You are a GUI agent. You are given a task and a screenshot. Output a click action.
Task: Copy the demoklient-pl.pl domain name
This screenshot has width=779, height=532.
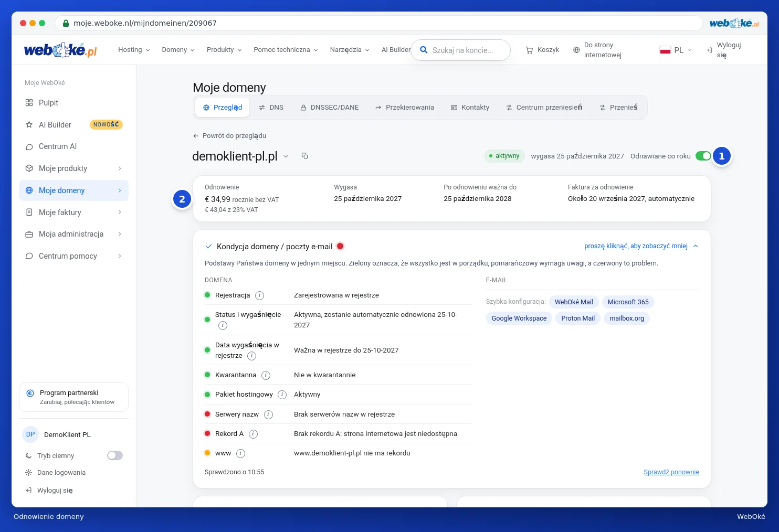(304, 156)
